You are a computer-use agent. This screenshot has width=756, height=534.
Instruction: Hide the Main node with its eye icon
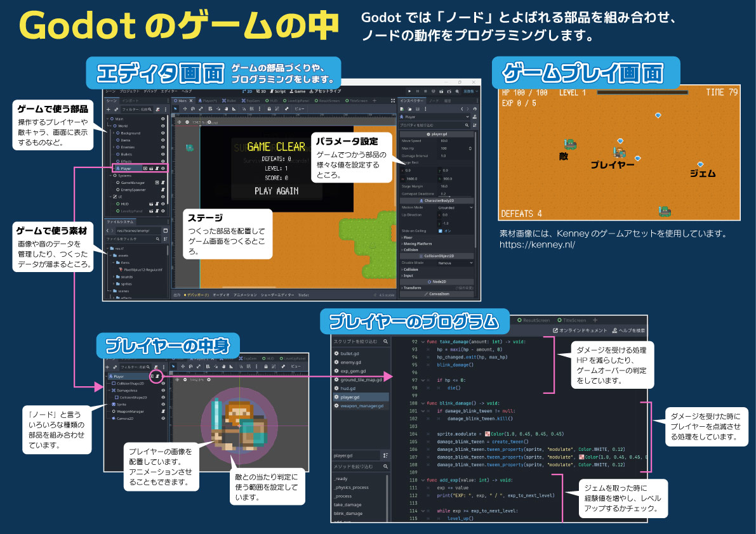tap(163, 119)
